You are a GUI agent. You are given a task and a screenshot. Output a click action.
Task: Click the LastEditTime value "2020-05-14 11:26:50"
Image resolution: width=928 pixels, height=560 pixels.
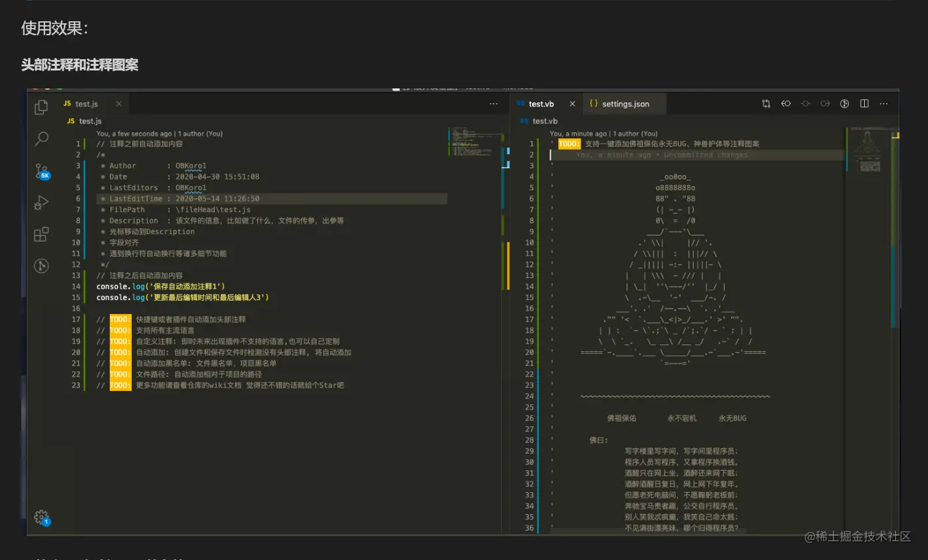click(218, 198)
